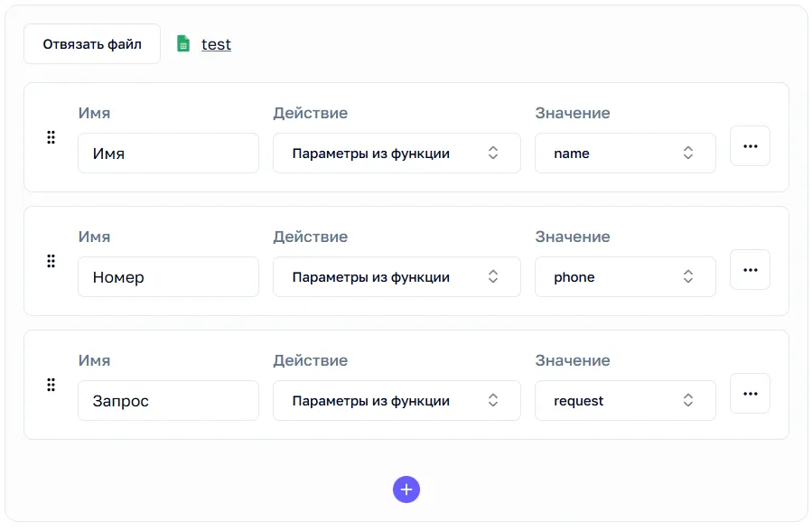
Task: Open action dropdown in the Номер row
Action: 397,277
